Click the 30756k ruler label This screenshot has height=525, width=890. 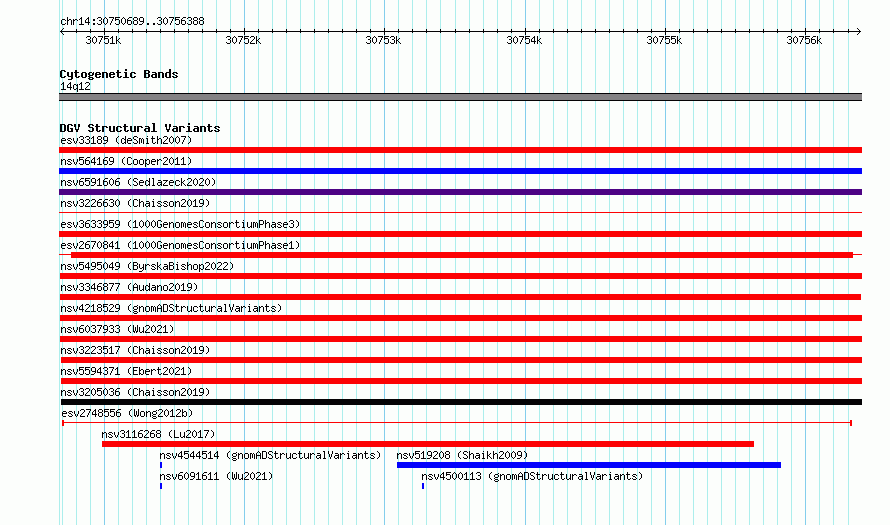[804, 40]
